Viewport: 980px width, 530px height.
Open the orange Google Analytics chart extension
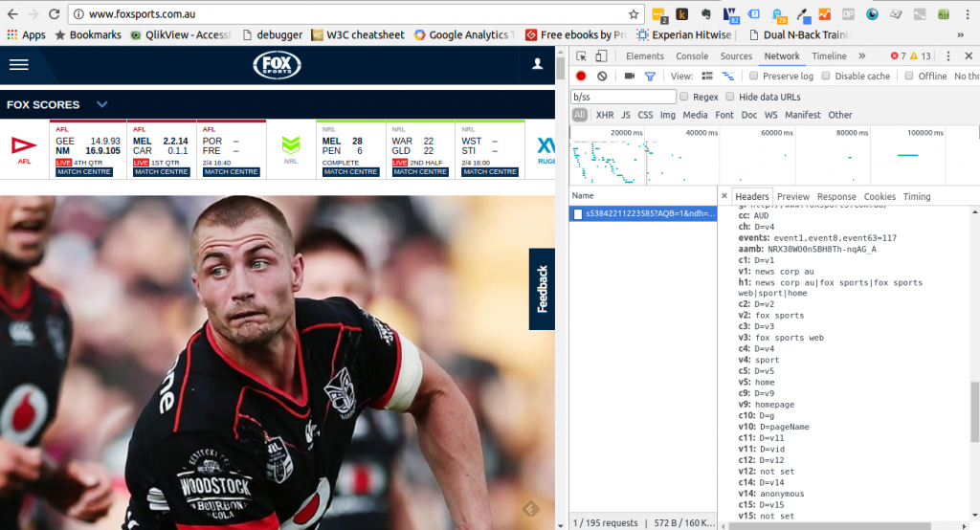point(825,13)
